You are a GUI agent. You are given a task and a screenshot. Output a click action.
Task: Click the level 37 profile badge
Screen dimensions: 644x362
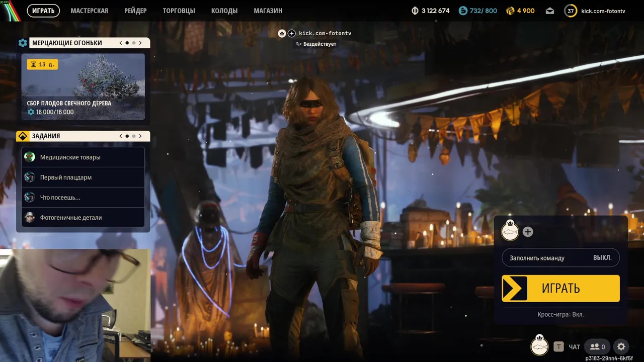click(571, 11)
